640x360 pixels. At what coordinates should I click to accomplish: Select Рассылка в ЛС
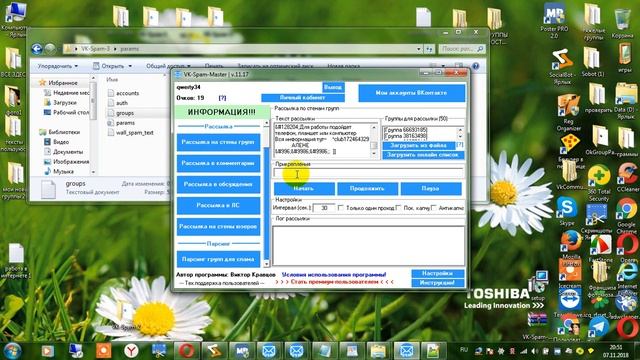pos(218,205)
